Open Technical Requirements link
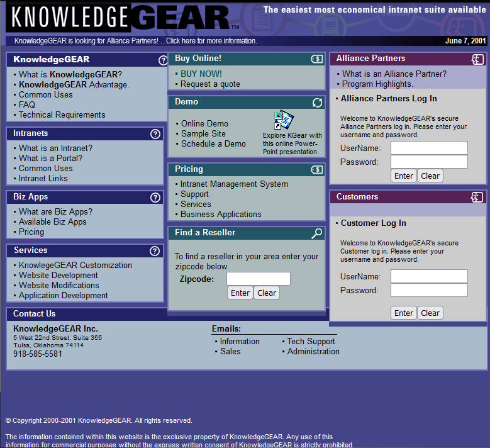This screenshot has width=490, height=448. tap(62, 115)
